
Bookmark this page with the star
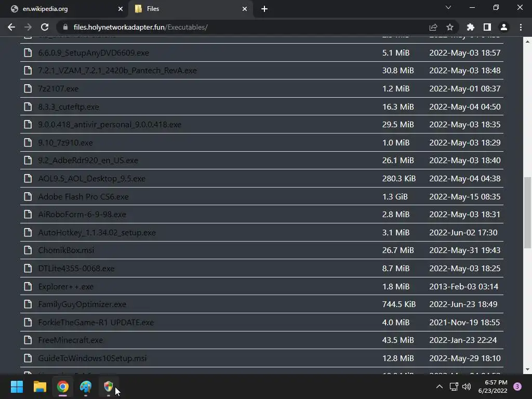450,27
